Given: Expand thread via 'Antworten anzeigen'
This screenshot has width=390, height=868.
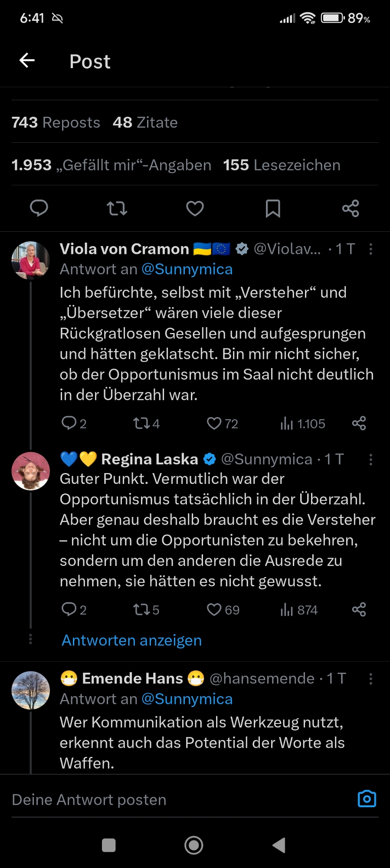Looking at the screenshot, I should tap(131, 641).
